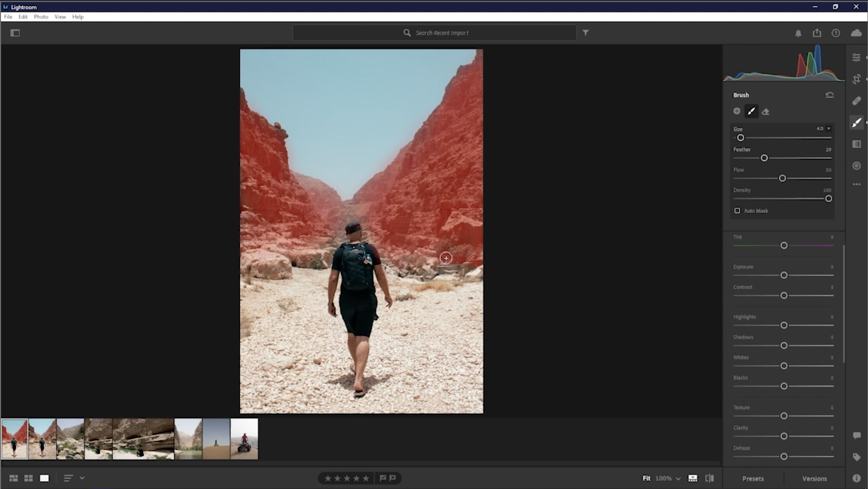Open the Edit panel with adjustment sliders
This screenshot has height=489, width=868.
(x=856, y=57)
